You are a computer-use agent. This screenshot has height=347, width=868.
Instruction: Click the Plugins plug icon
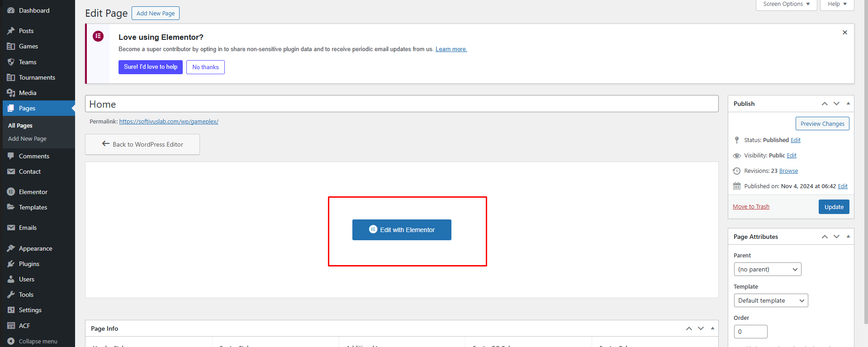pos(11,264)
